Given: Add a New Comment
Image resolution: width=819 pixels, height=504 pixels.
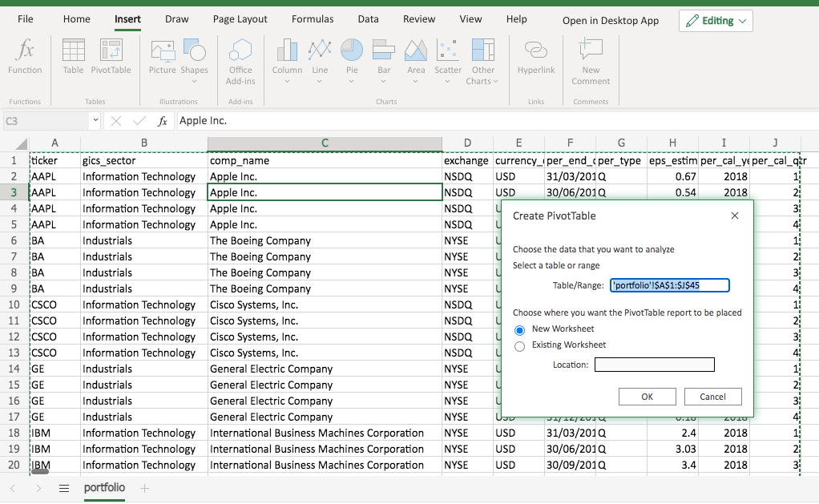Looking at the screenshot, I should pos(591,61).
